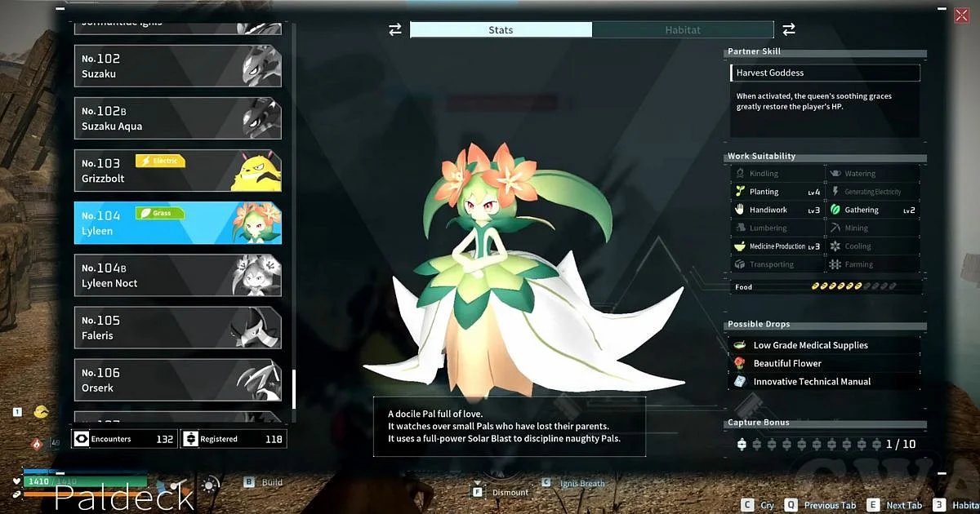The height and width of the screenshot is (514, 980).
Task: Click the Encounters eye icon
Action: pyautogui.click(x=81, y=439)
